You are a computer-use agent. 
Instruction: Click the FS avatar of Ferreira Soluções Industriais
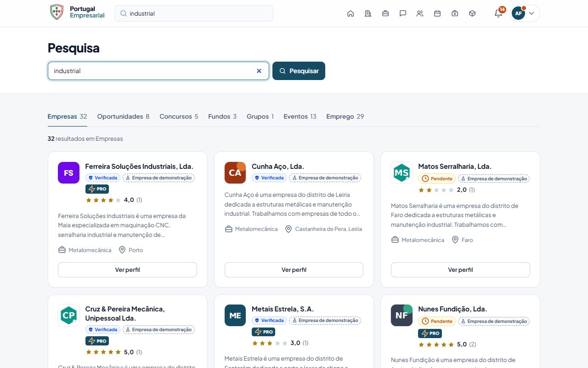[x=68, y=173]
